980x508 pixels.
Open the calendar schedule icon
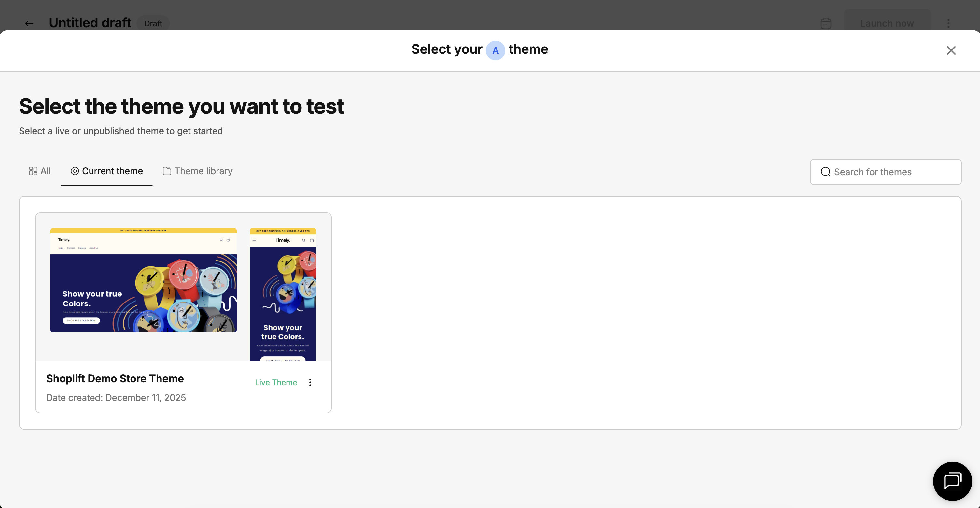[x=826, y=23]
